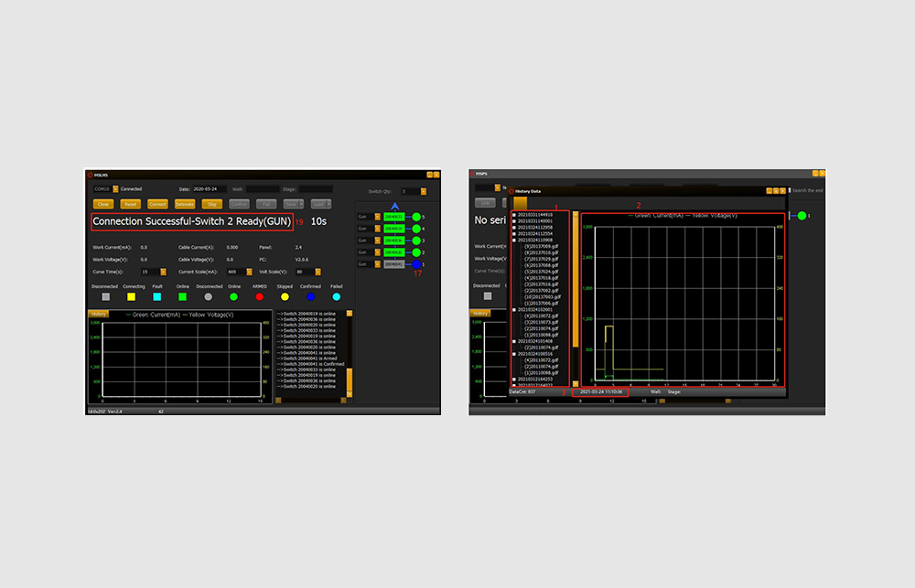Viewport: 915px width, 588px height.
Task: Click the grey Disconnected circle legend icon
Action: tap(209, 297)
